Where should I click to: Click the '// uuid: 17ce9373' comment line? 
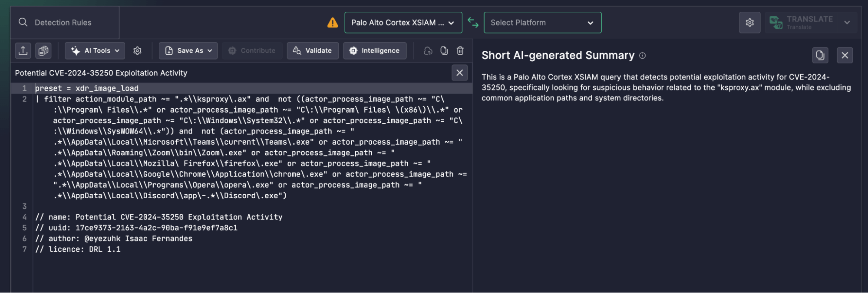[136, 228]
